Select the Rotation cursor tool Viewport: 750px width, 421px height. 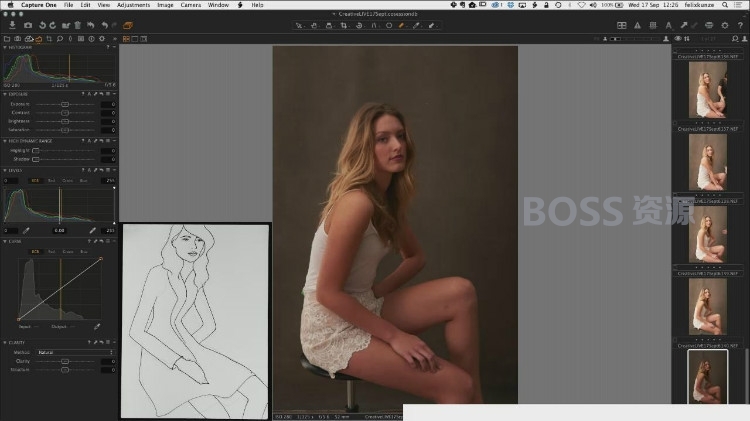pos(359,25)
